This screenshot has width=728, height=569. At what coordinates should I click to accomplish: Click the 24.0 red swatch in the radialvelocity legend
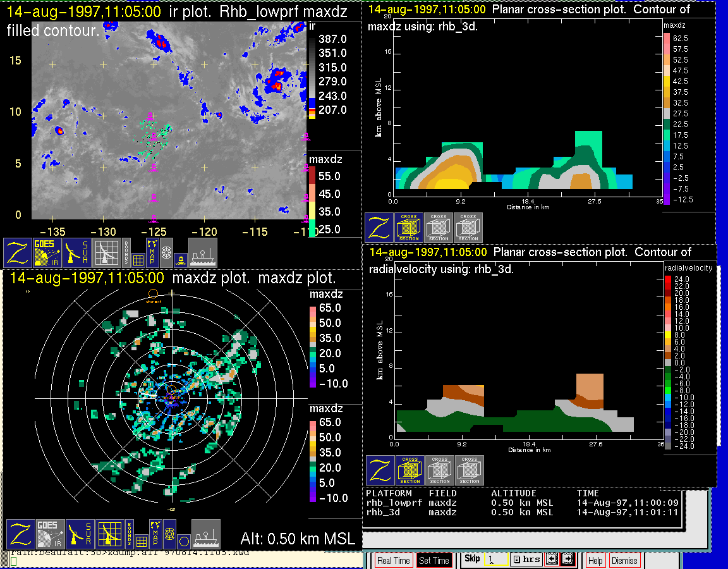(x=669, y=279)
